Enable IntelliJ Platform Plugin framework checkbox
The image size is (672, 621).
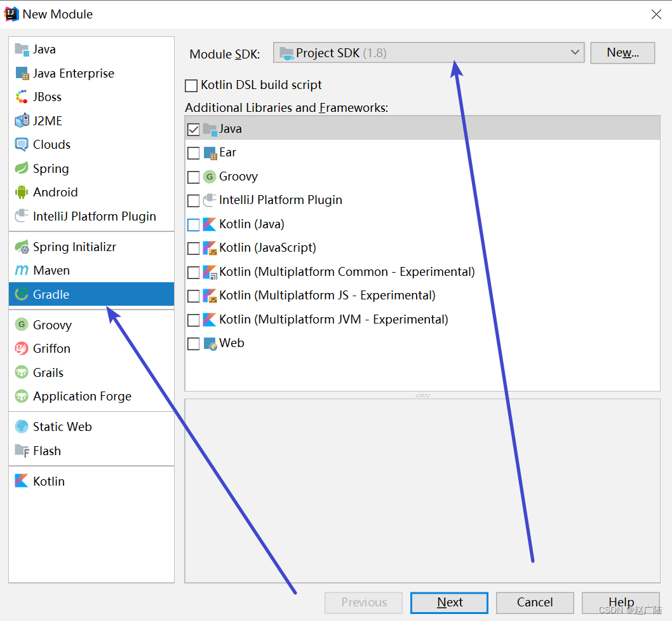[x=194, y=201]
